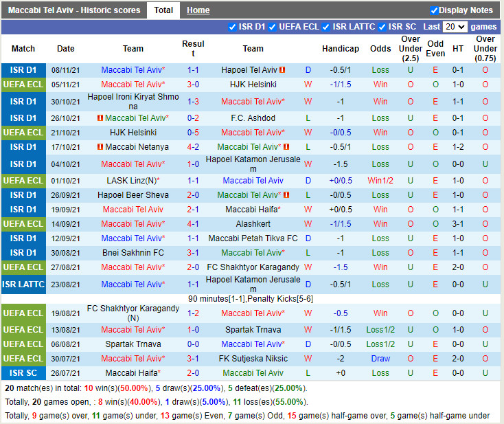This screenshot has height=424, width=504.
Task: Uncheck the ISR D1 league filter
Action: point(232,27)
